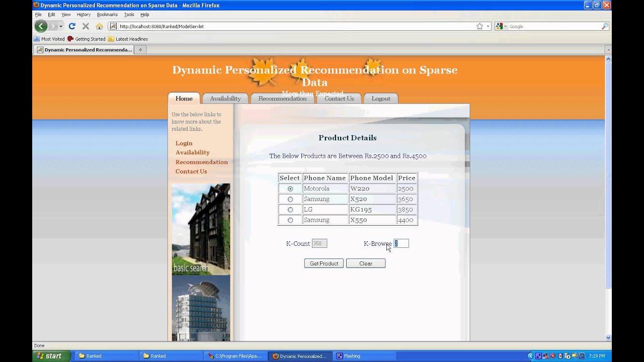Switch to first Ranked folder taskbar item
The width and height of the screenshot is (644, 362).
coord(107,356)
